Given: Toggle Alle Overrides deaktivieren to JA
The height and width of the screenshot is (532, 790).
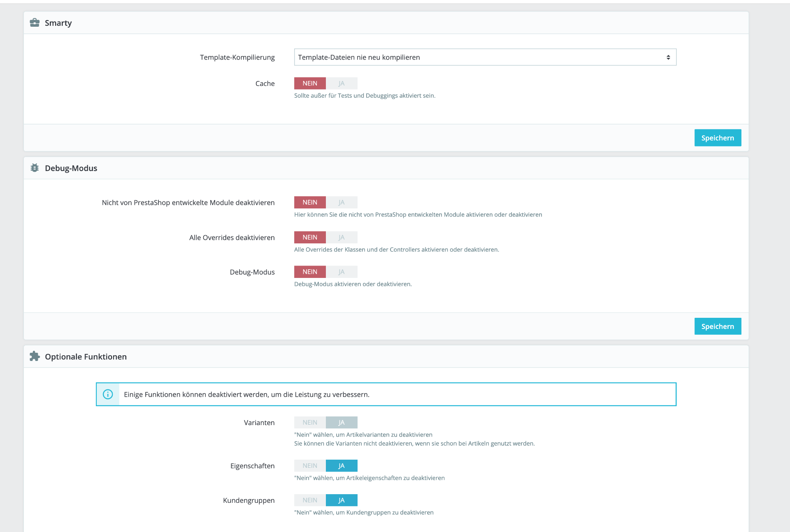Looking at the screenshot, I should click(342, 237).
